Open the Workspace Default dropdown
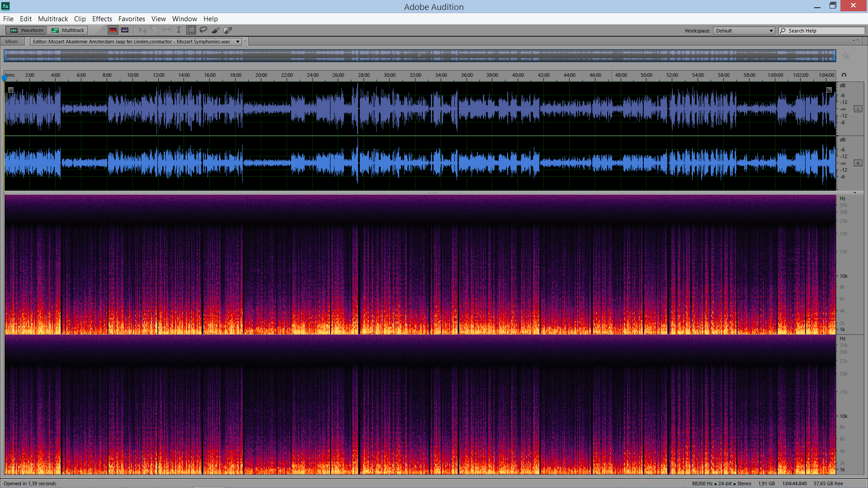Image resolution: width=868 pixels, height=488 pixels. [x=744, y=31]
